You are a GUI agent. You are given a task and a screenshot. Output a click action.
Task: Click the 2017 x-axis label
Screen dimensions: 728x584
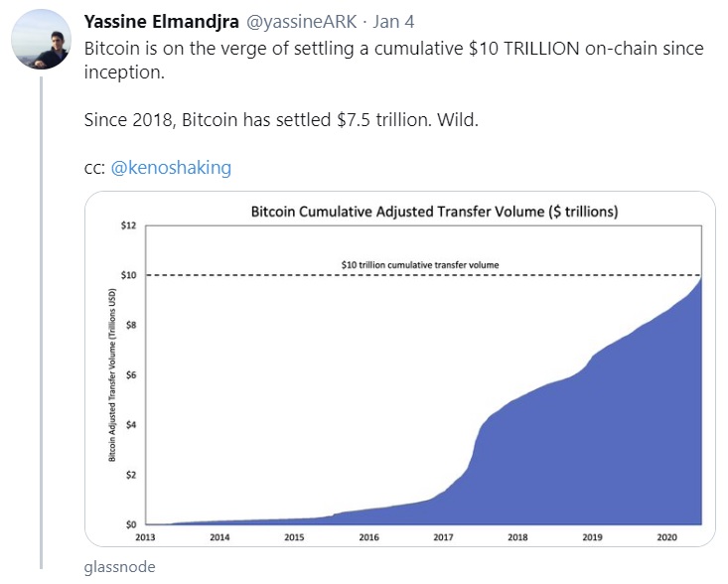[x=443, y=537]
